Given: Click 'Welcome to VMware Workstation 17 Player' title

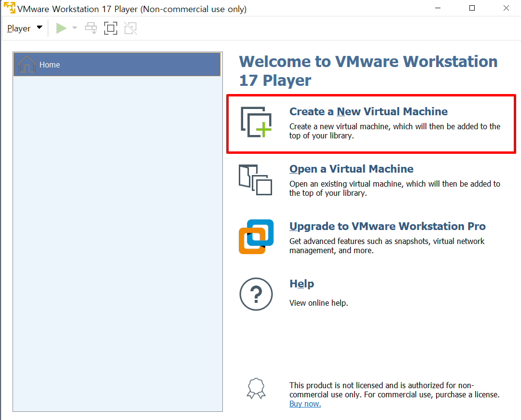Looking at the screenshot, I should point(368,71).
